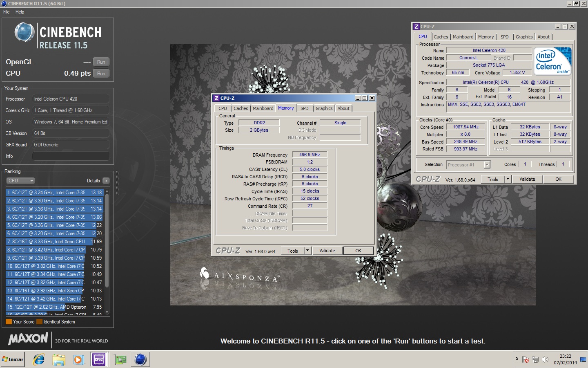Viewport: 588px width, 368px height.
Task: Open Tools dropdown arrow in right CPU-Z window
Action: pyautogui.click(x=508, y=180)
